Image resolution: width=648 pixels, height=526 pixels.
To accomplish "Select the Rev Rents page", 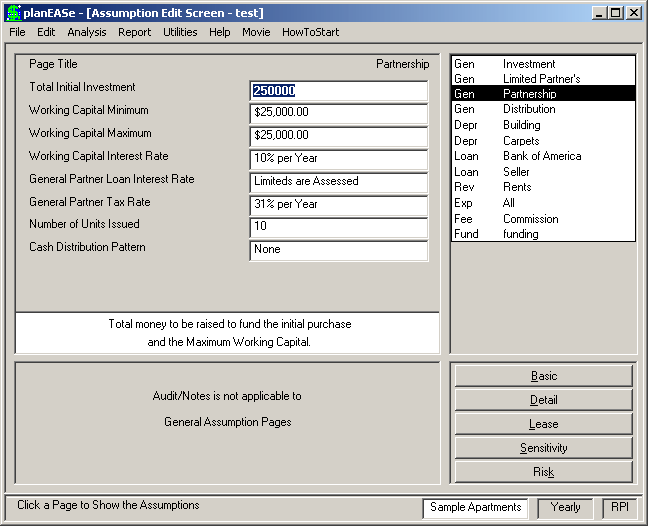I will pos(543,187).
